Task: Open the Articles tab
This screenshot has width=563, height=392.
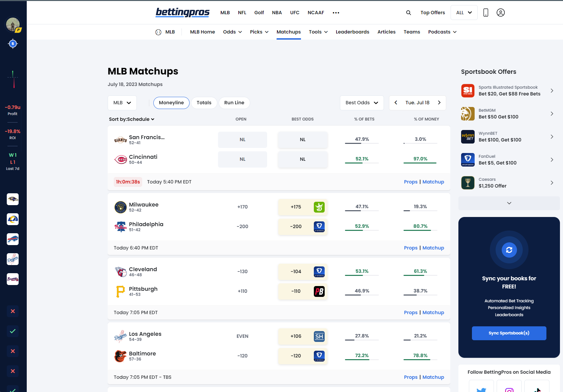Action: tap(387, 32)
